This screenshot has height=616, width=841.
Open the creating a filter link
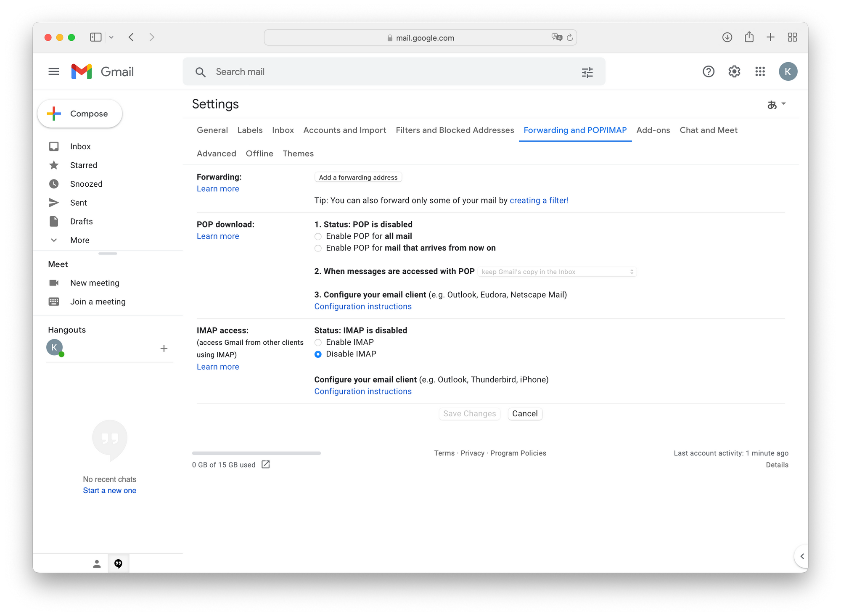pos(539,201)
